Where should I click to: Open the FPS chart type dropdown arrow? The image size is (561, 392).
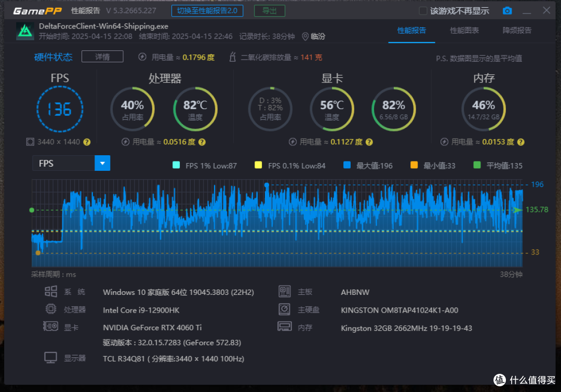[102, 163]
